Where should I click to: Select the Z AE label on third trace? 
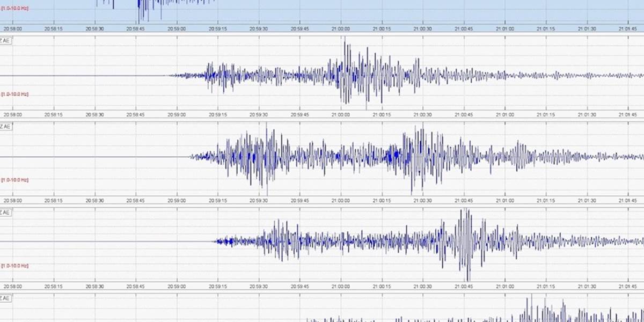(5, 127)
